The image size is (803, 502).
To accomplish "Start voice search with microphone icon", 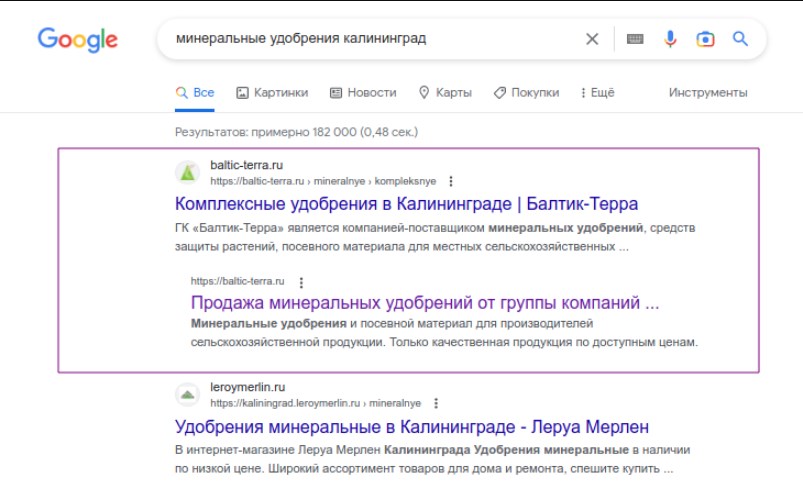I will point(670,39).
